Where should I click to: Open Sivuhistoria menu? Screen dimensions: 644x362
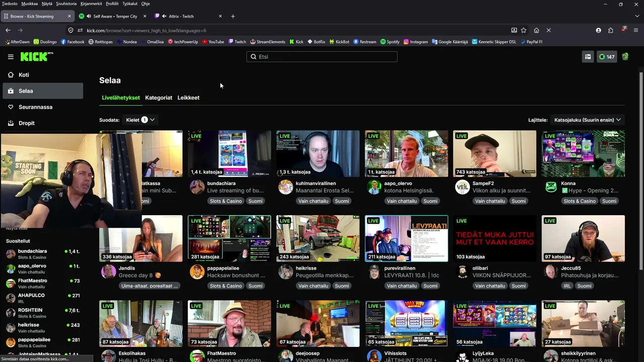pos(66,4)
